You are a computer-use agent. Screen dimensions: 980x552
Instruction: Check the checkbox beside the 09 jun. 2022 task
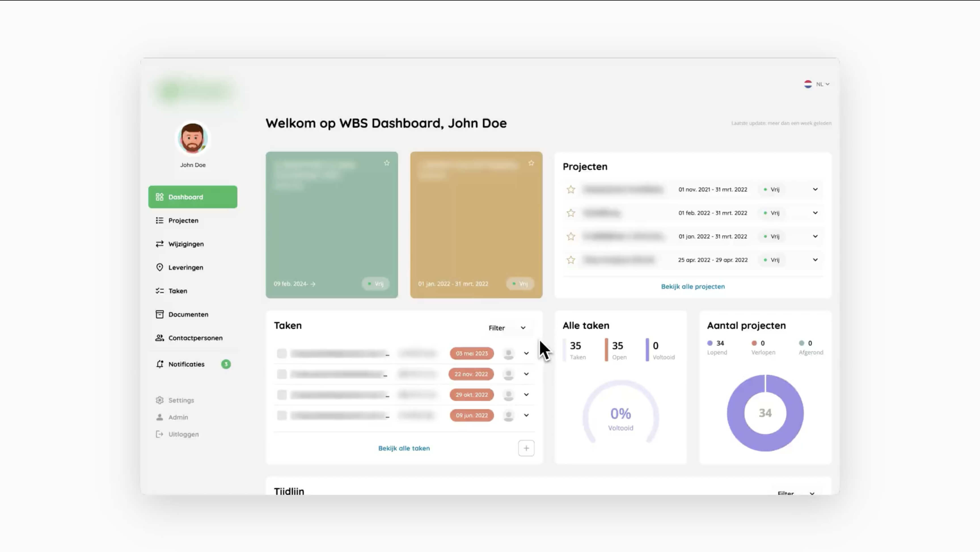click(x=282, y=415)
